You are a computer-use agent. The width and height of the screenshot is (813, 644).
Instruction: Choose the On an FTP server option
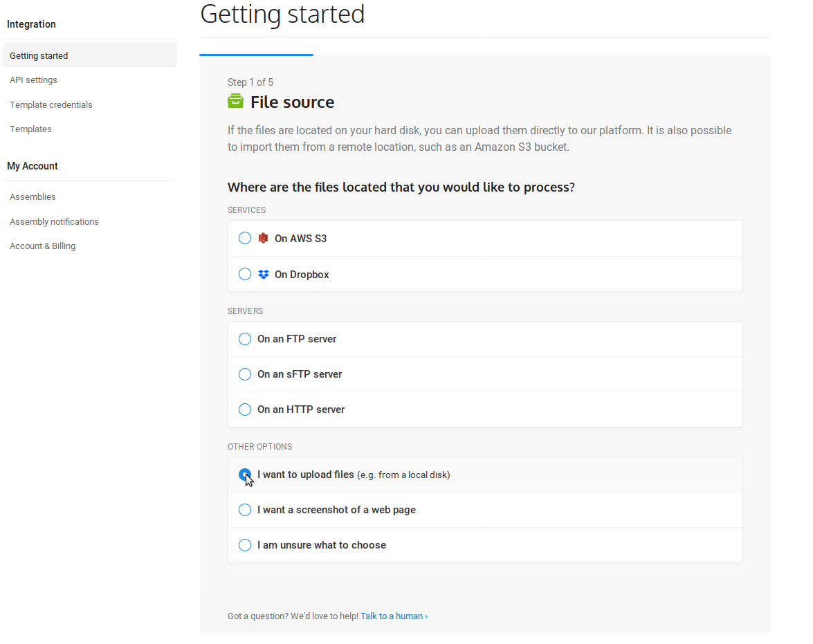tap(245, 339)
